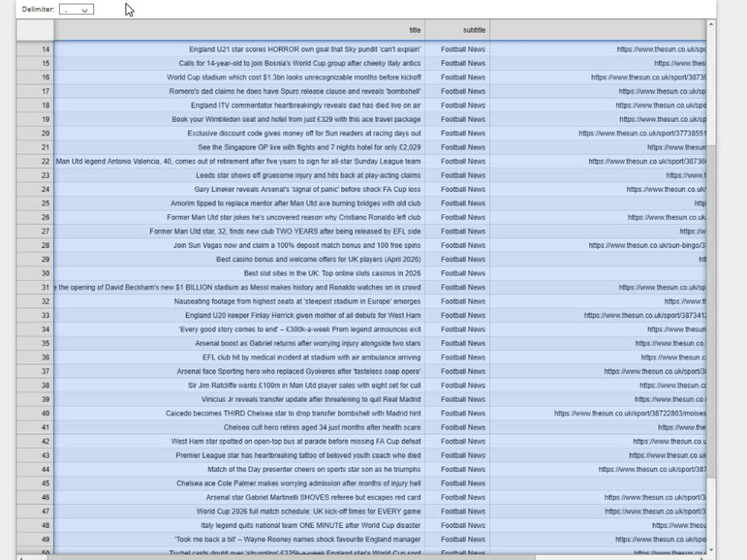Click title about David Beckham's new $1 BILLION stadium
The width and height of the screenshot is (747, 560).
tap(238, 287)
